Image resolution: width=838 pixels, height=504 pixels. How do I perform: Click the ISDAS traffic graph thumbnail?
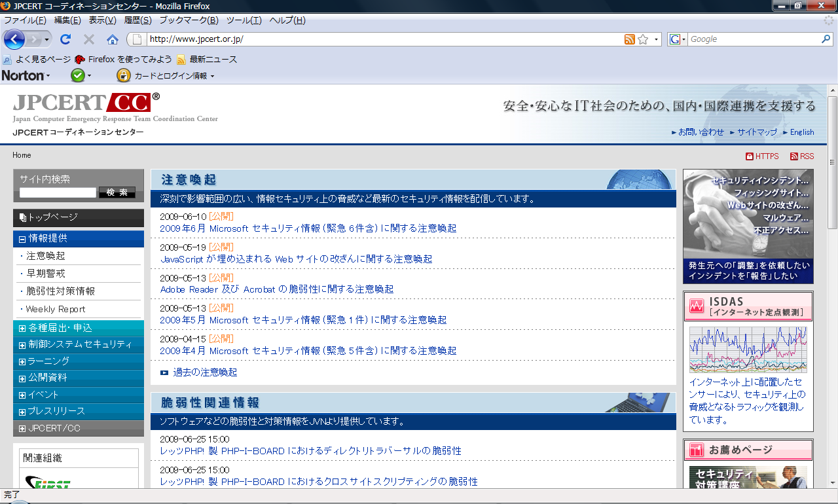click(x=748, y=349)
